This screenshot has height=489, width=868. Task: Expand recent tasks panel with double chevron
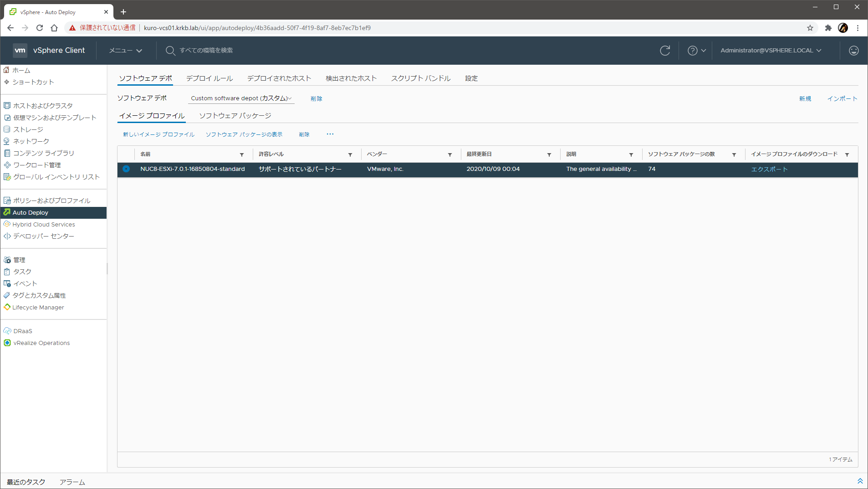tap(860, 481)
